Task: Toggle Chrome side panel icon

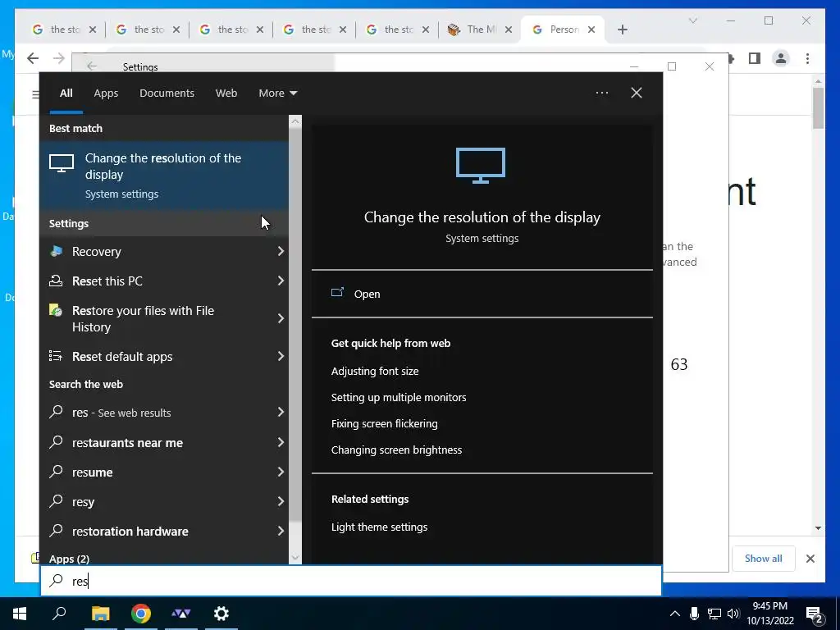Action: [x=755, y=58]
